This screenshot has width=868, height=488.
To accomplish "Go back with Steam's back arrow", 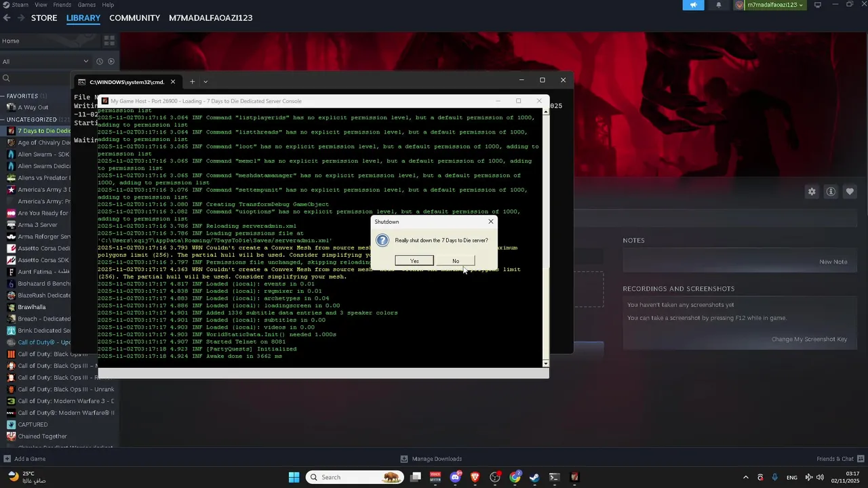I will (7, 18).
